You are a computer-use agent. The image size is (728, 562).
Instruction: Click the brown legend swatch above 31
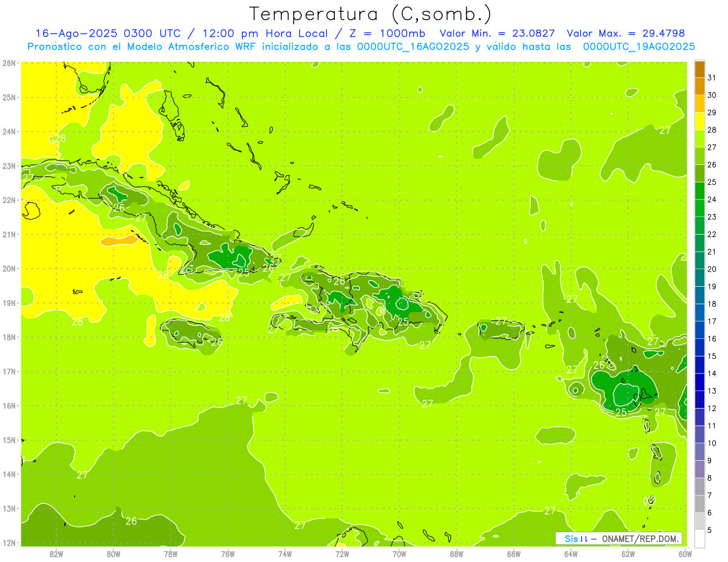pyautogui.click(x=699, y=69)
